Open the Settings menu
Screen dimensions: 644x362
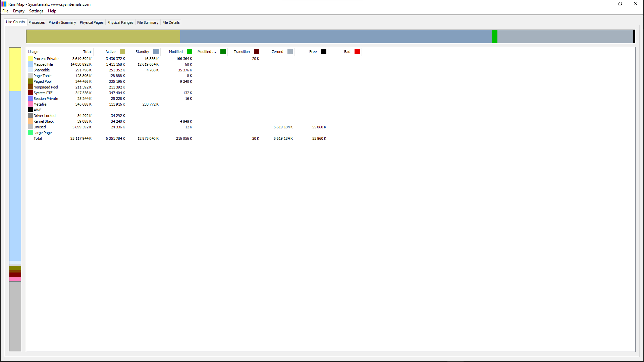[36, 11]
